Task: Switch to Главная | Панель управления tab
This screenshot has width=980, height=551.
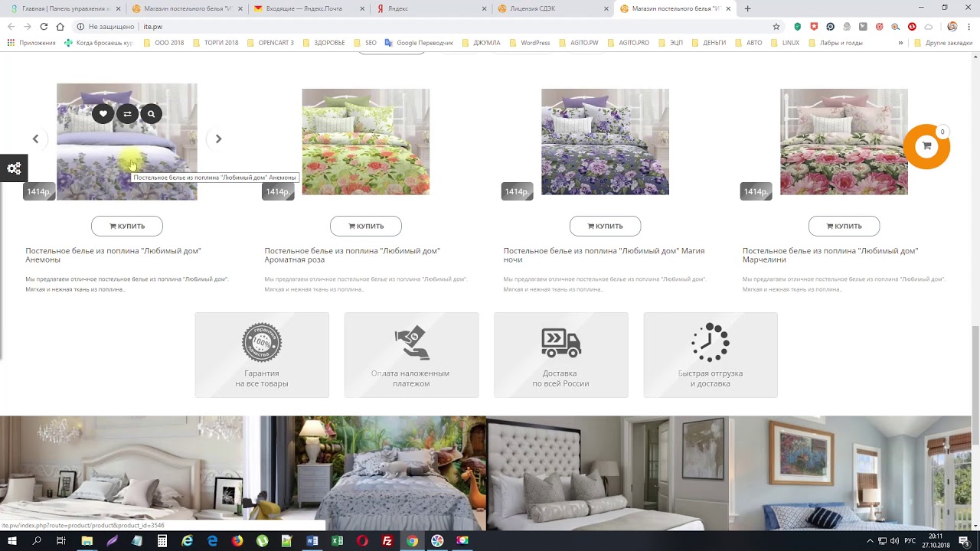Action: 64,8
